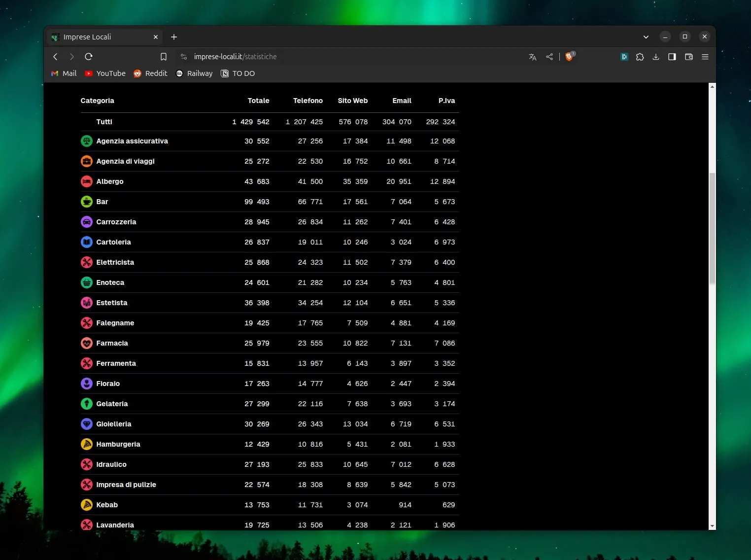Select the green beer icon next to Bar

(87, 202)
